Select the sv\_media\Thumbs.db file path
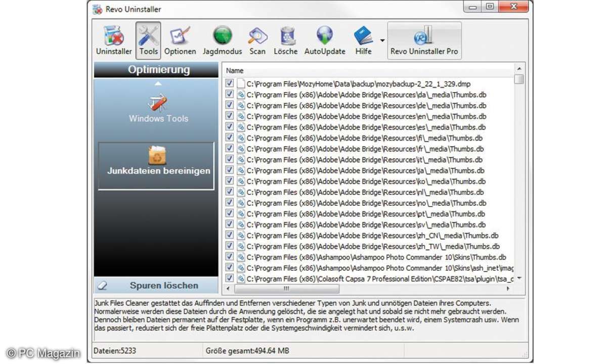Viewport: 607px width, 364px height. tap(366, 225)
